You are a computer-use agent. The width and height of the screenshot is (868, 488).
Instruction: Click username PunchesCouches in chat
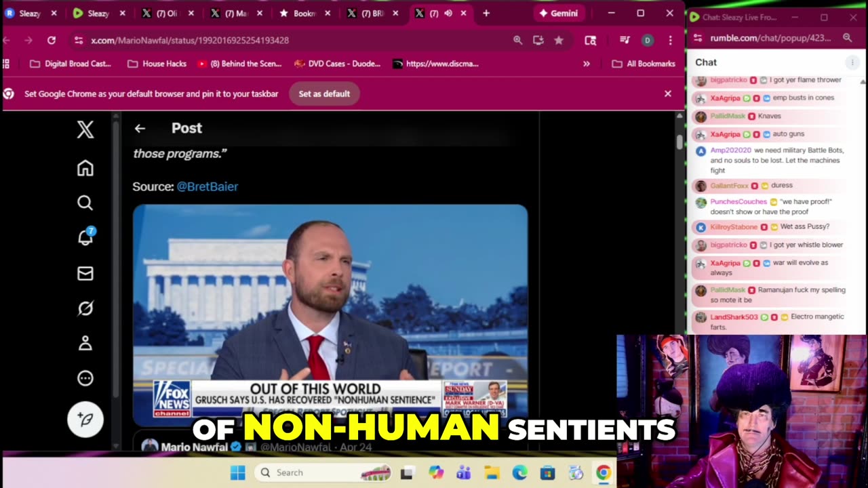[738, 201]
